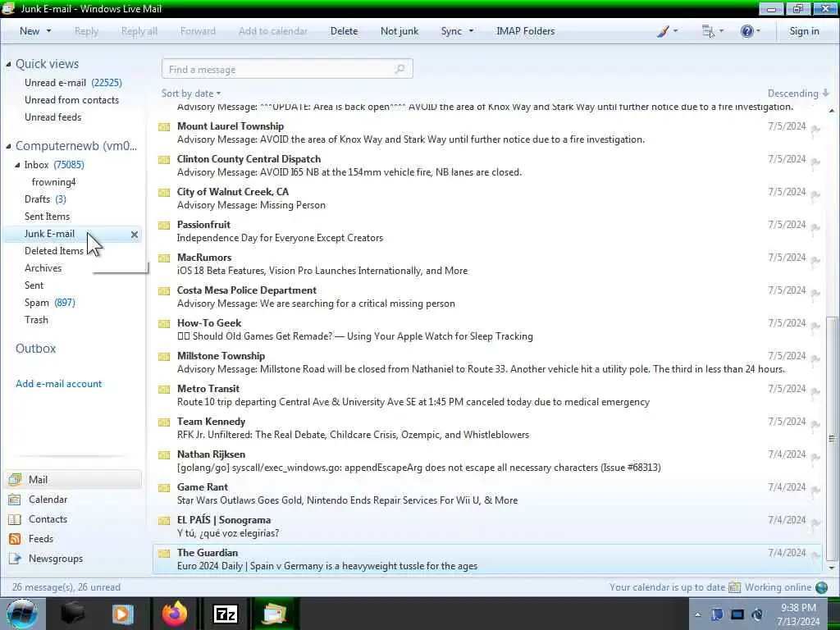Open the Clinton County Central Dispatch message

487,166
